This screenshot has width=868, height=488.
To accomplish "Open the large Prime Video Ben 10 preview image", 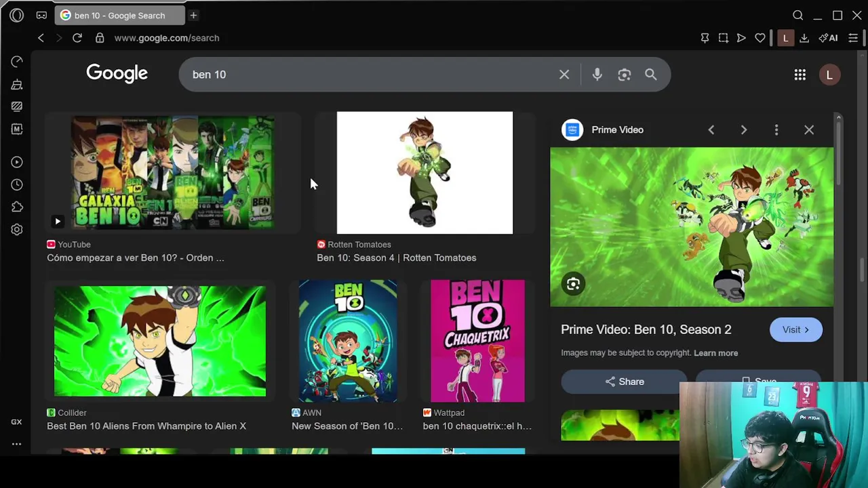I will [692, 227].
